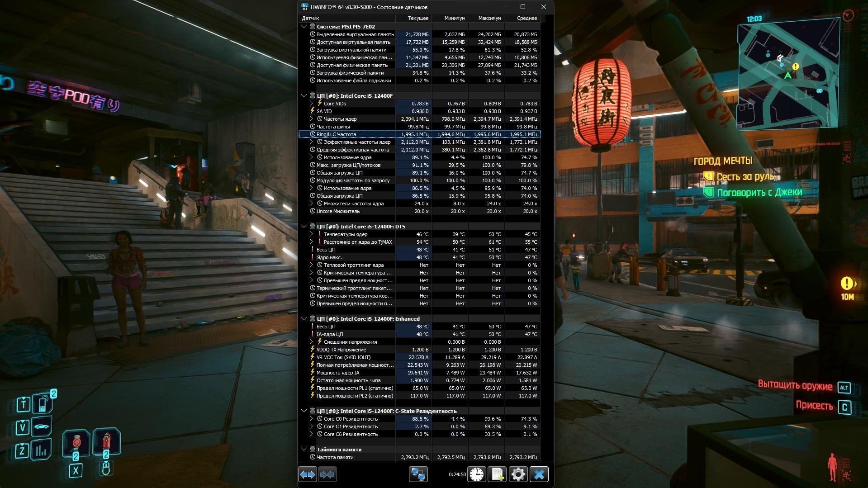Expand the Core VIDs row
Image resolution: width=868 pixels, height=488 pixels.
click(311, 104)
